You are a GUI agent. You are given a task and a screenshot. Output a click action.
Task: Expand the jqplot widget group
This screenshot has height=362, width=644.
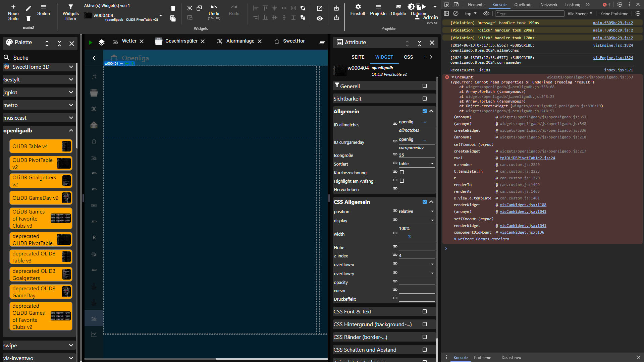(39, 93)
